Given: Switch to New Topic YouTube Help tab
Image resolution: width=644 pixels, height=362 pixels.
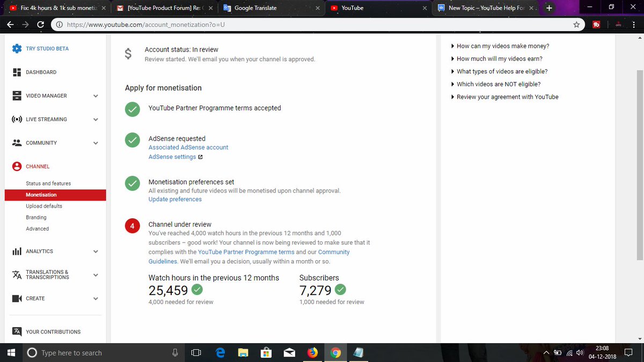Looking at the screenshot, I should pyautogui.click(x=486, y=8).
